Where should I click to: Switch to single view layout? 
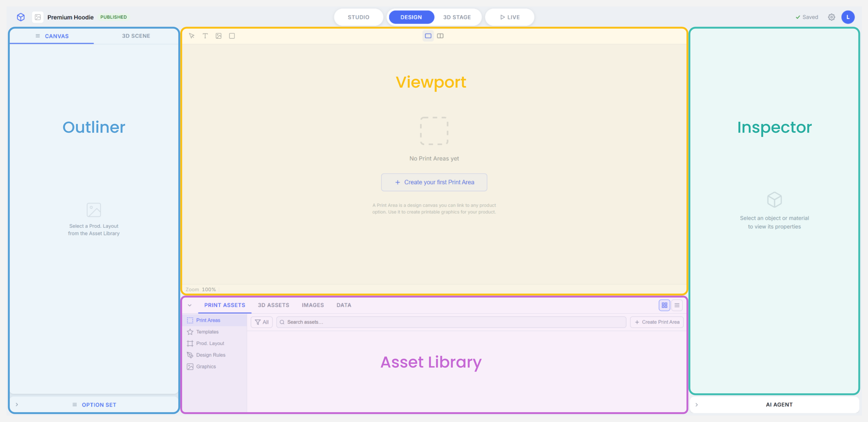[x=428, y=36]
